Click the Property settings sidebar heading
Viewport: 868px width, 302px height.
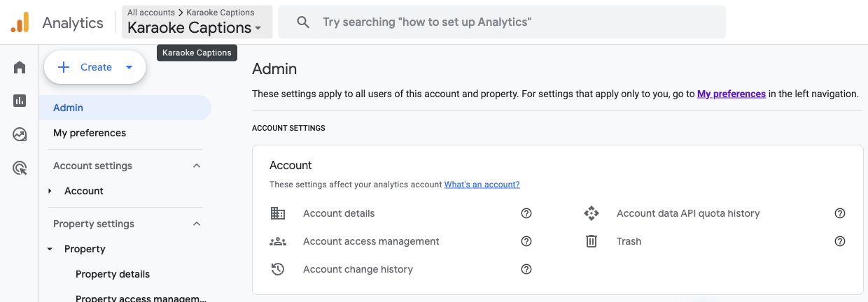(94, 224)
